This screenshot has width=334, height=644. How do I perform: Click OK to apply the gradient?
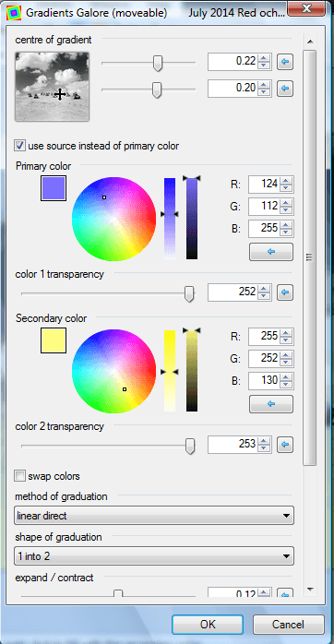click(x=208, y=625)
